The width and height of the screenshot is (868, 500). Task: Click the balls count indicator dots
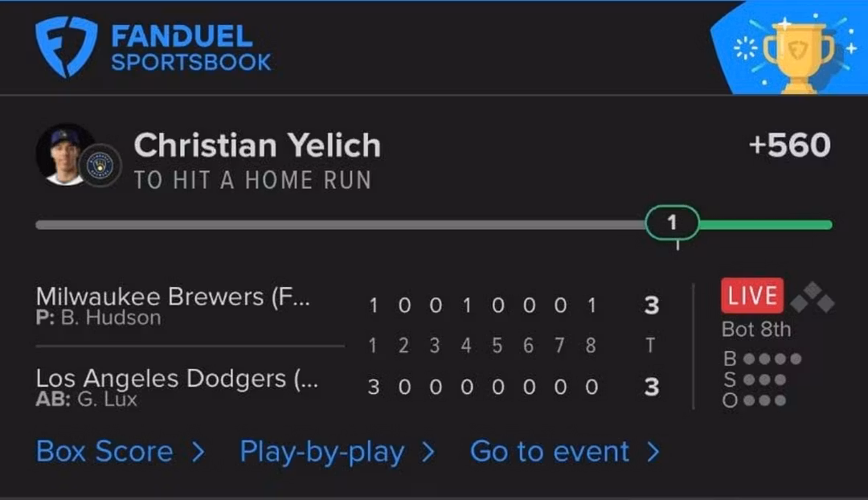772,359
